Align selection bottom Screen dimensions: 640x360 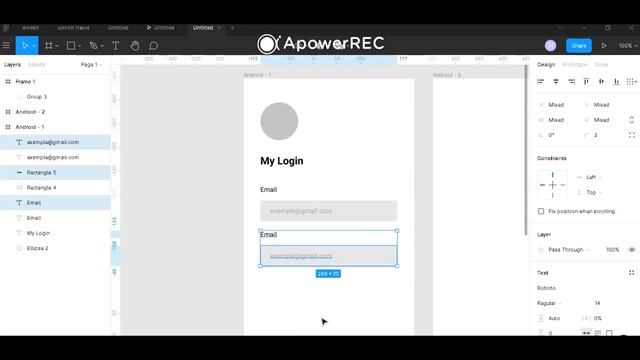click(x=616, y=82)
